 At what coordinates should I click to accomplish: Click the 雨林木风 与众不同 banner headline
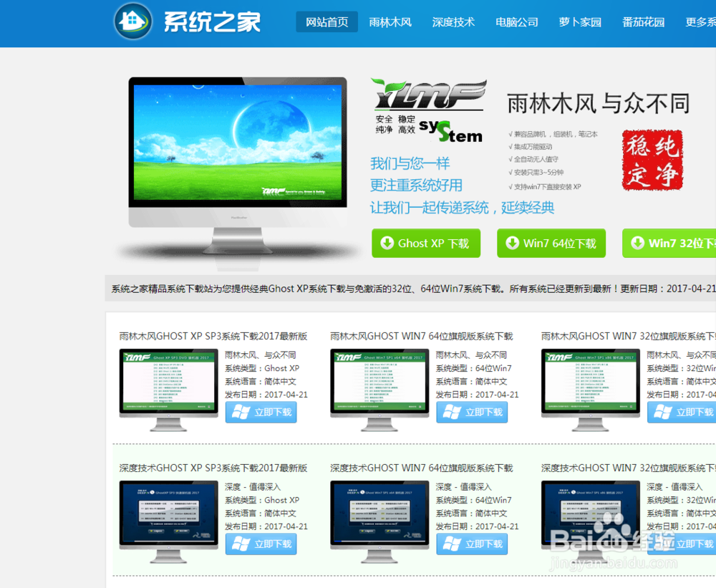(598, 103)
